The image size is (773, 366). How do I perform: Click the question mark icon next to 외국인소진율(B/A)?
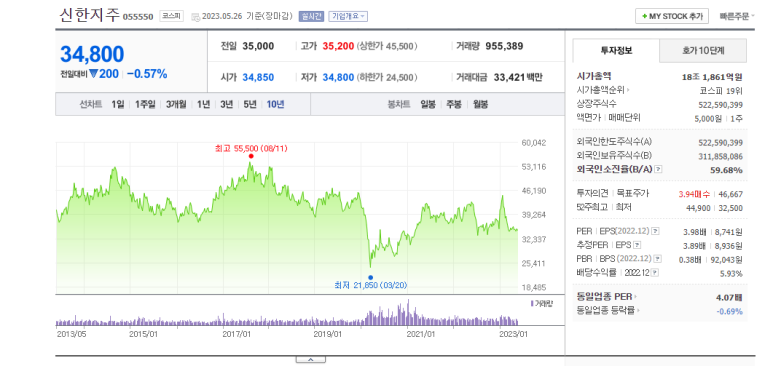(x=658, y=170)
